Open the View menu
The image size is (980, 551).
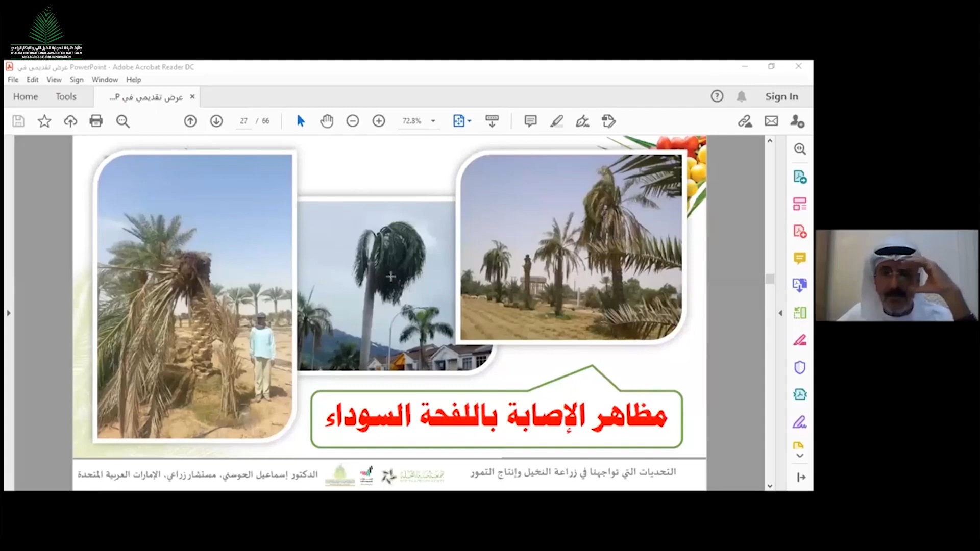[54, 80]
